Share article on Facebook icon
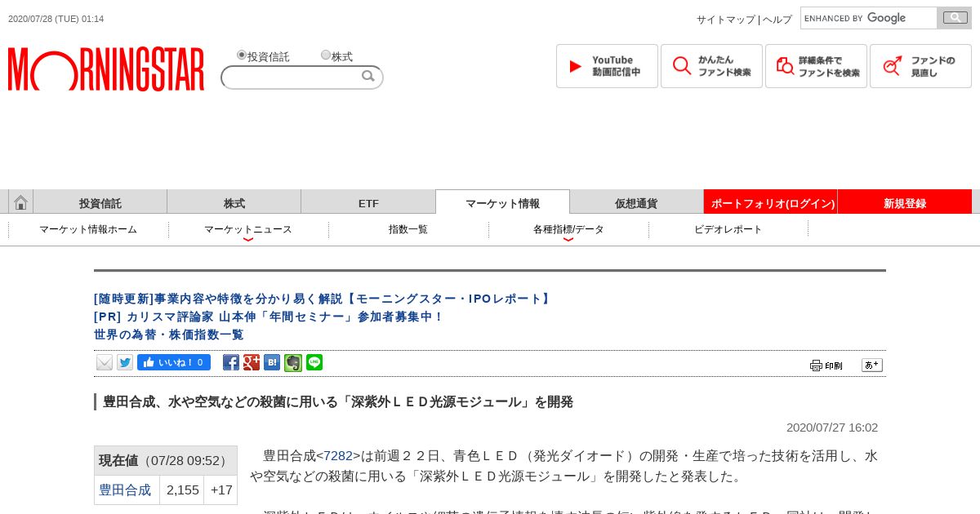The height and width of the screenshot is (514, 980). point(231,362)
